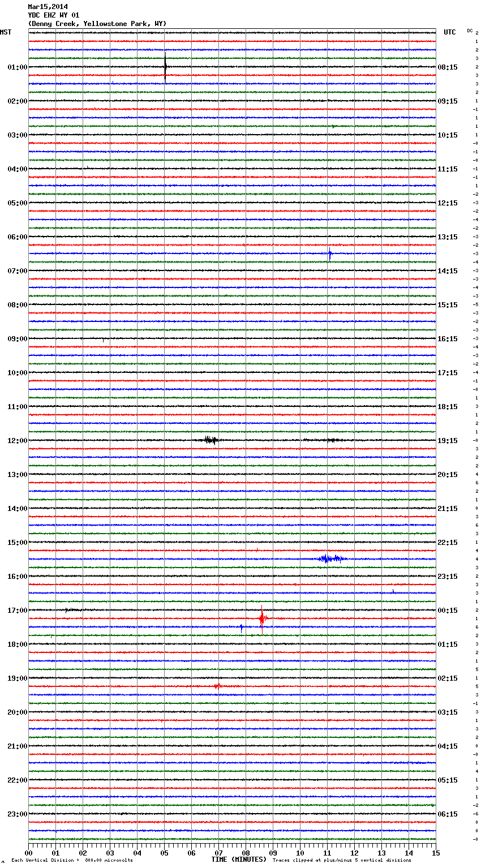
Task: Select the 15:00 MST time label
Action: tap(18, 543)
